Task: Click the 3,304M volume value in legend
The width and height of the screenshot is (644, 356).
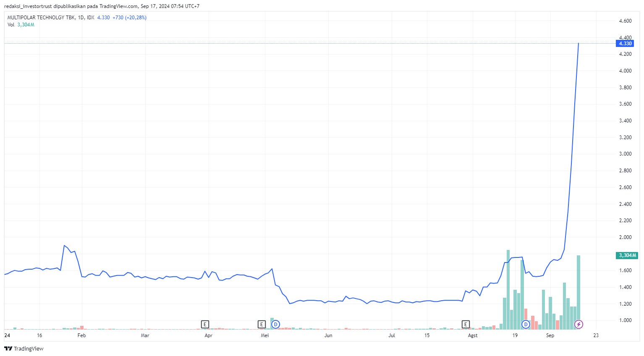Action: [26, 25]
